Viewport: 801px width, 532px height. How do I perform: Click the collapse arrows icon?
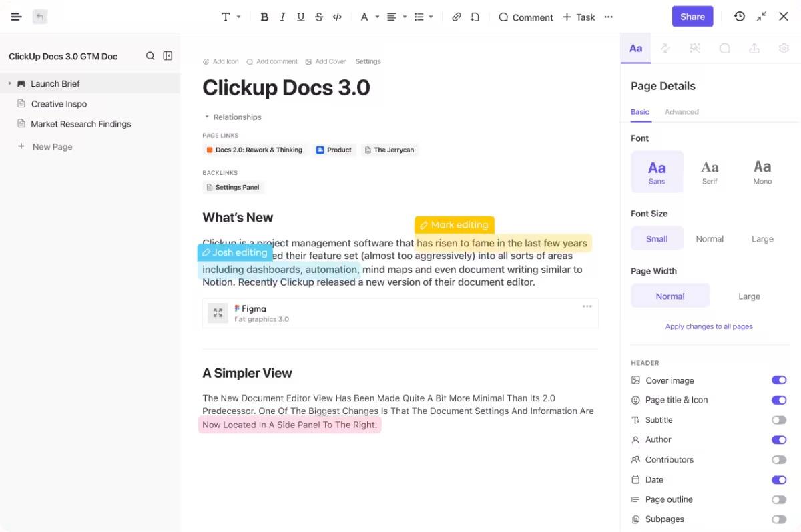762,17
